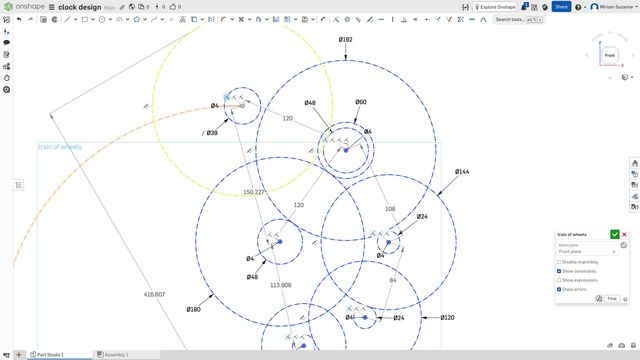This screenshot has width=640, height=360.
Task: Open the comments panel icon in sidebar
Action: 7,42
